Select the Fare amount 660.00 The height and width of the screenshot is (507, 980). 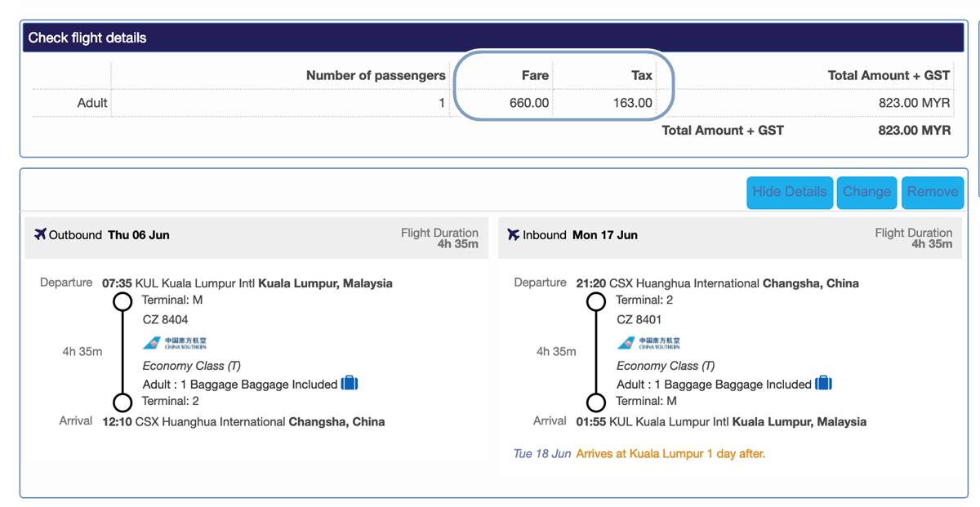[x=529, y=103]
